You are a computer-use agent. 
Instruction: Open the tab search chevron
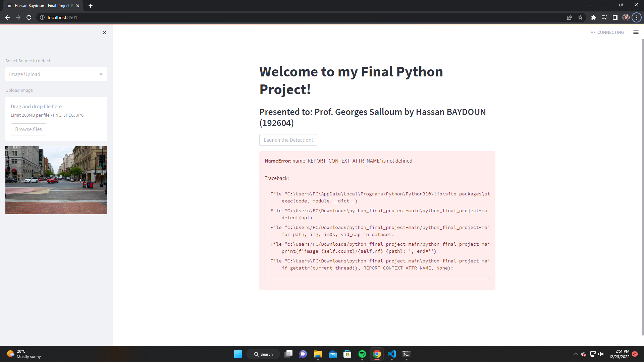pyautogui.click(x=590, y=5)
